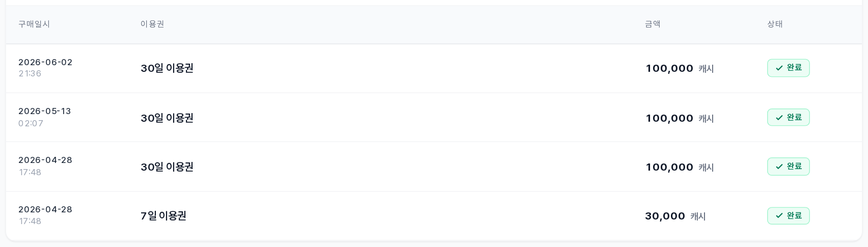Select the 상태 column header
Viewport: 868px width, 247px height.
(775, 24)
